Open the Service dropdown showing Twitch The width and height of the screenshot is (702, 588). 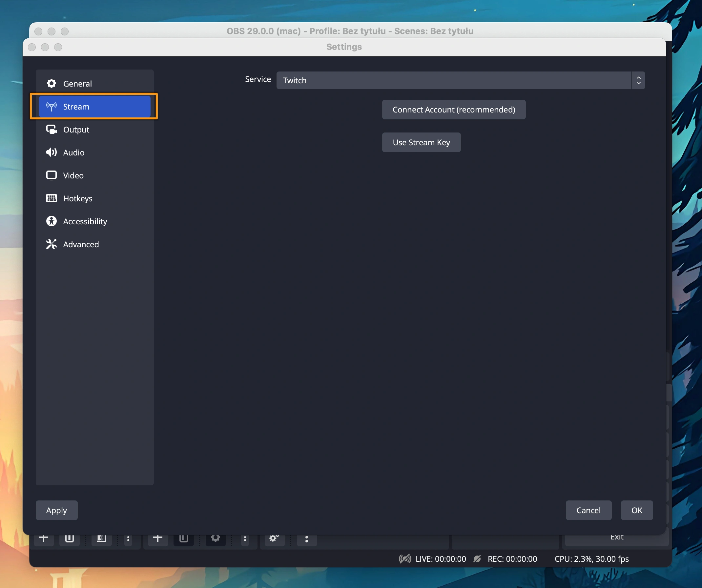coord(454,80)
